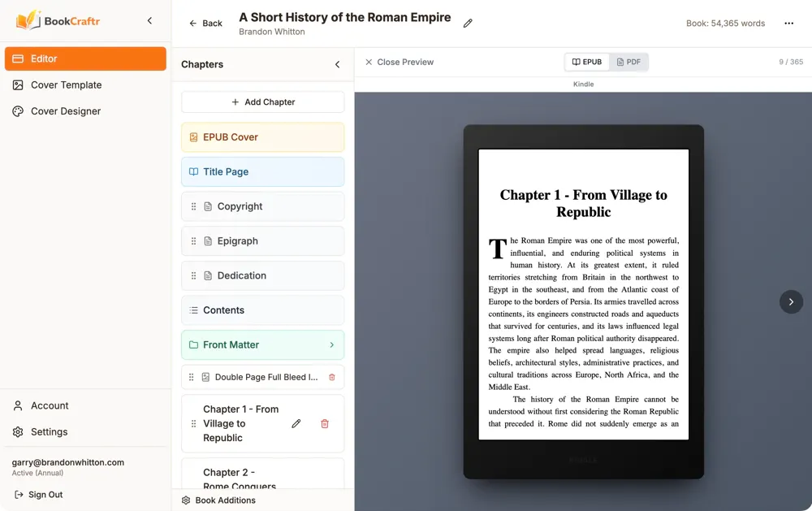Click the Editor card icon in sidebar
Image resolution: width=812 pixels, height=511 pixels.
(18, 58)
